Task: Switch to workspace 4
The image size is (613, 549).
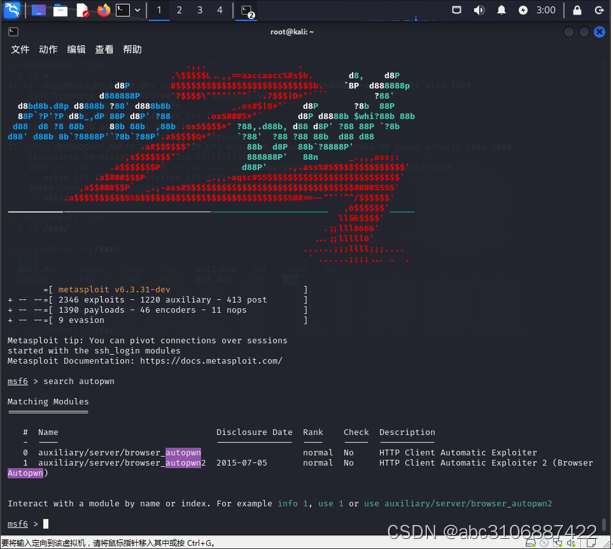Action: (220, 10)
